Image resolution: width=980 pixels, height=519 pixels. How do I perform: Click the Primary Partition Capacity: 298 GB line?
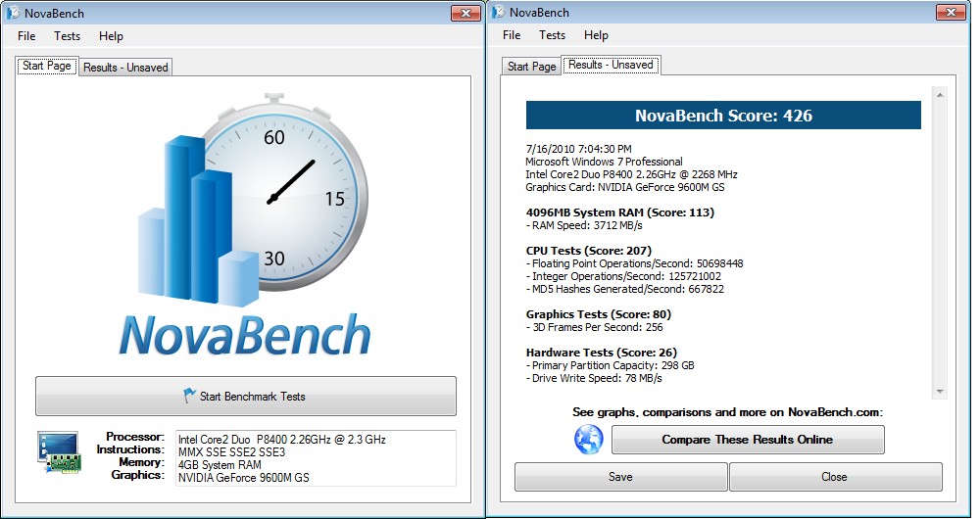(x=610, y=365)
